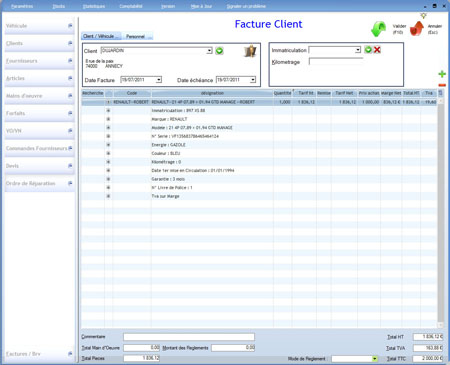Image resolution: width=450 pixels, height=365 pixels.
Task: Click row marker icon on Couleur : BLEU line
Action: 108,153
